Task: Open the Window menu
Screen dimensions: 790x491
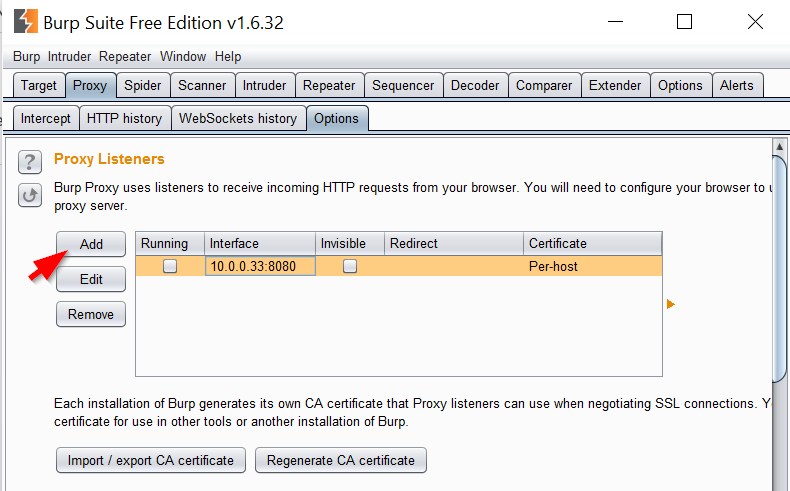Action: [183, 56]
